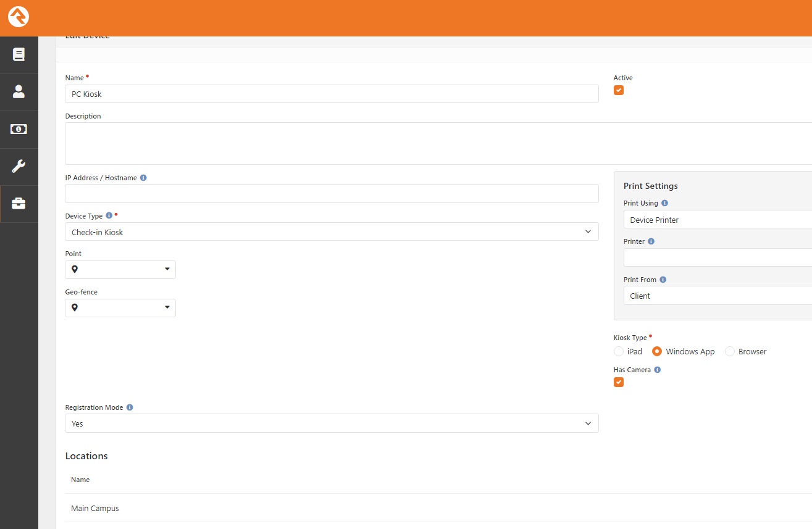Open the book icon in sidebar
Image resolution: width=812 pixels, height=529 pixels.
click(19, 55)
